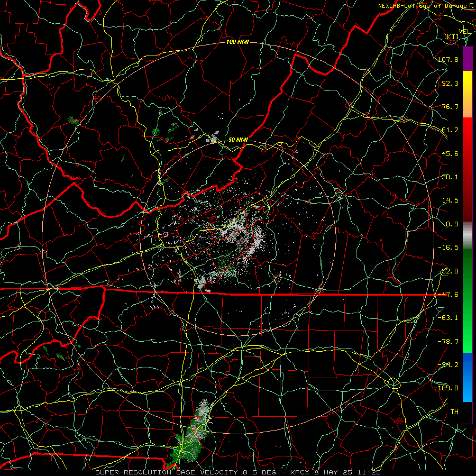Click the [KT] units label
The image size is (476, 476).
click(452, 36)
